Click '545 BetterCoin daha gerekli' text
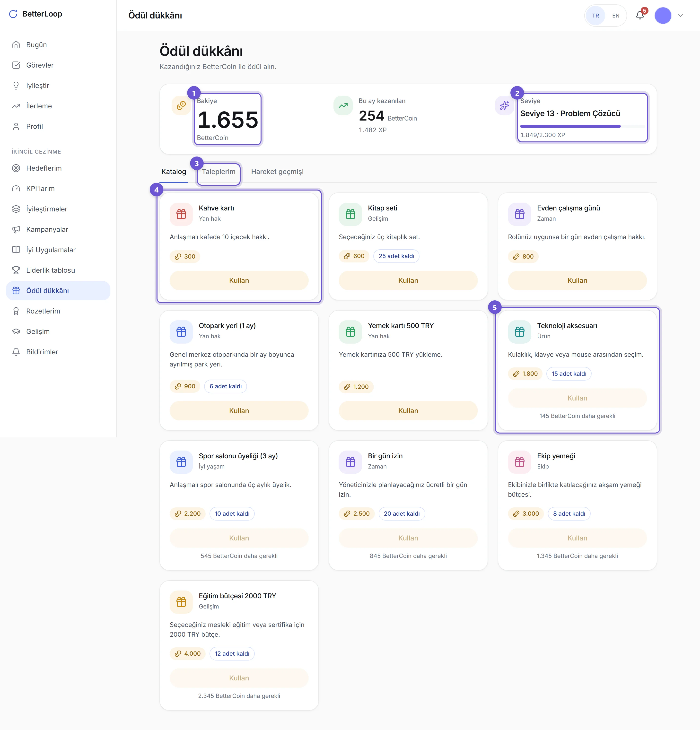The width and height of the screenshot is (700, 730). (x=239, y=556)
